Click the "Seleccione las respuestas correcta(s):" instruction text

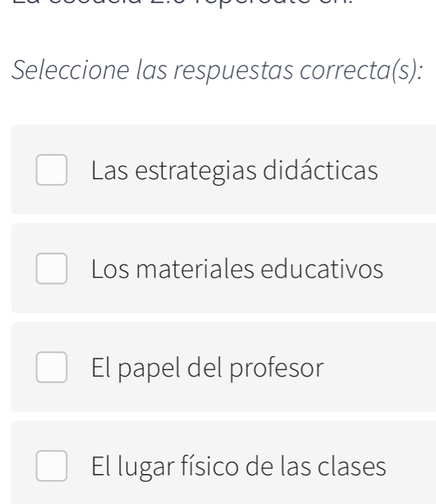[x=217, y=73]
